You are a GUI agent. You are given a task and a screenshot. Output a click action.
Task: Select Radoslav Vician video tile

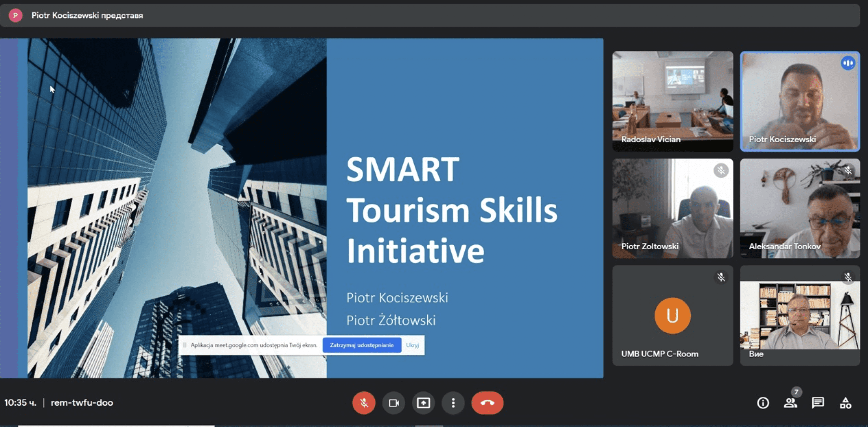click(x=672, y=101)
